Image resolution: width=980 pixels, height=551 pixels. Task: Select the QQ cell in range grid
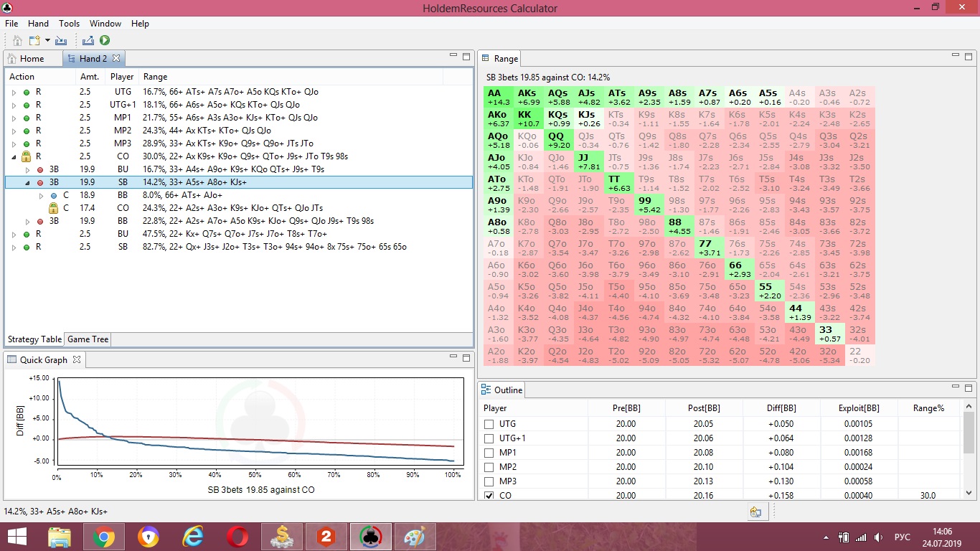(557, 140)
